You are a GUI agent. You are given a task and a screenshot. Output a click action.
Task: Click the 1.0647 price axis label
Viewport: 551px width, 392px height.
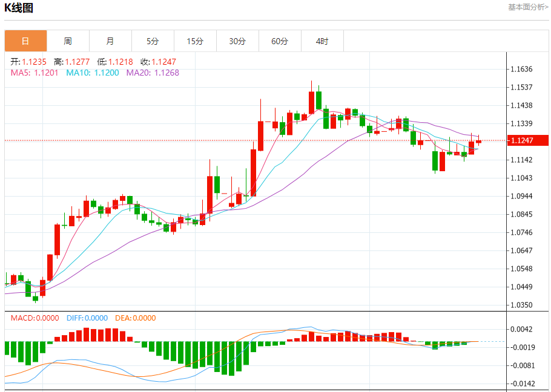point(522,250)
